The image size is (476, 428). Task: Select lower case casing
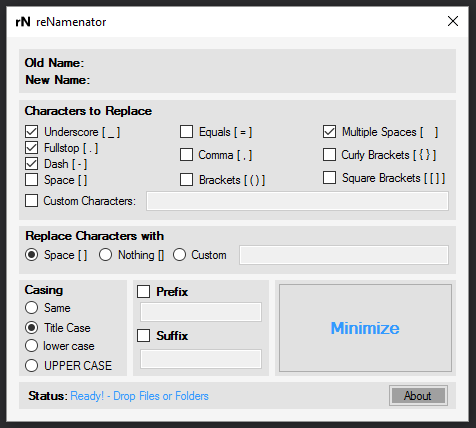[x=31, y=346]
